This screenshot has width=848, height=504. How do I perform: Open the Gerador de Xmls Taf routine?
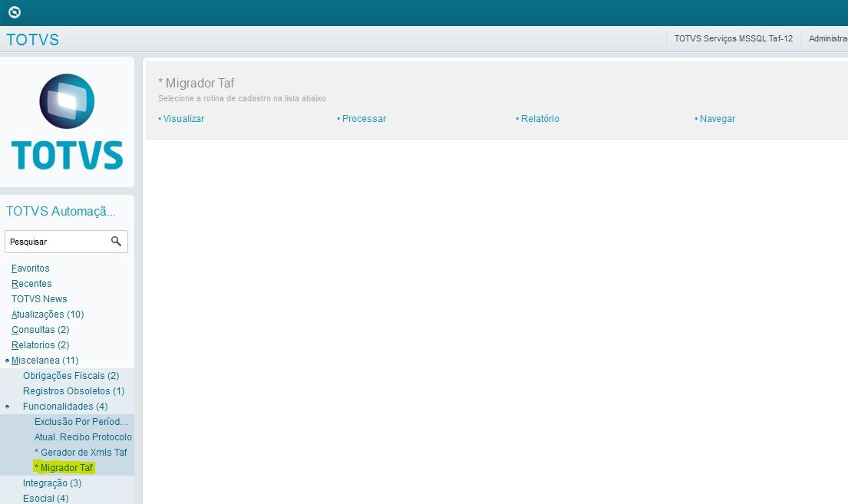tap(81, 452)
